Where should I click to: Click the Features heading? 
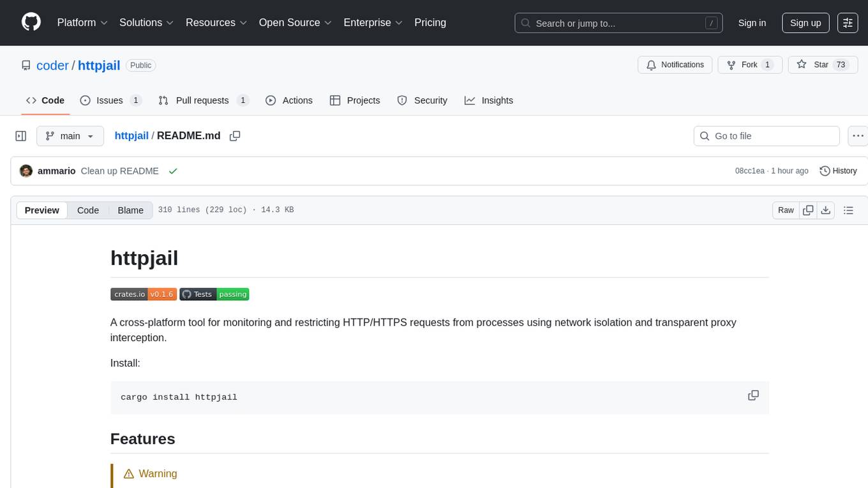[x=143, y=439]
